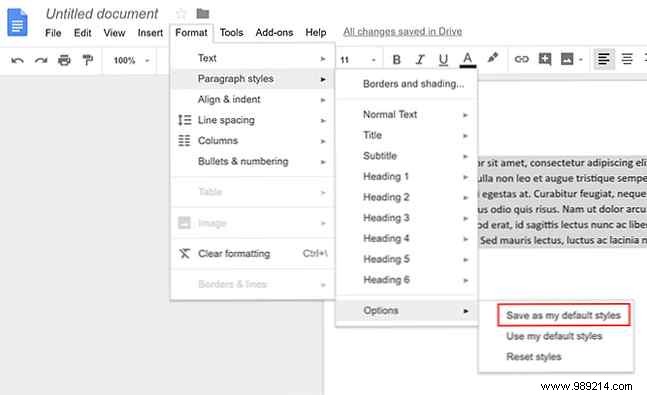Click the Add comment icon
This screenshot has height=395, width=647.
pos(545,59)
